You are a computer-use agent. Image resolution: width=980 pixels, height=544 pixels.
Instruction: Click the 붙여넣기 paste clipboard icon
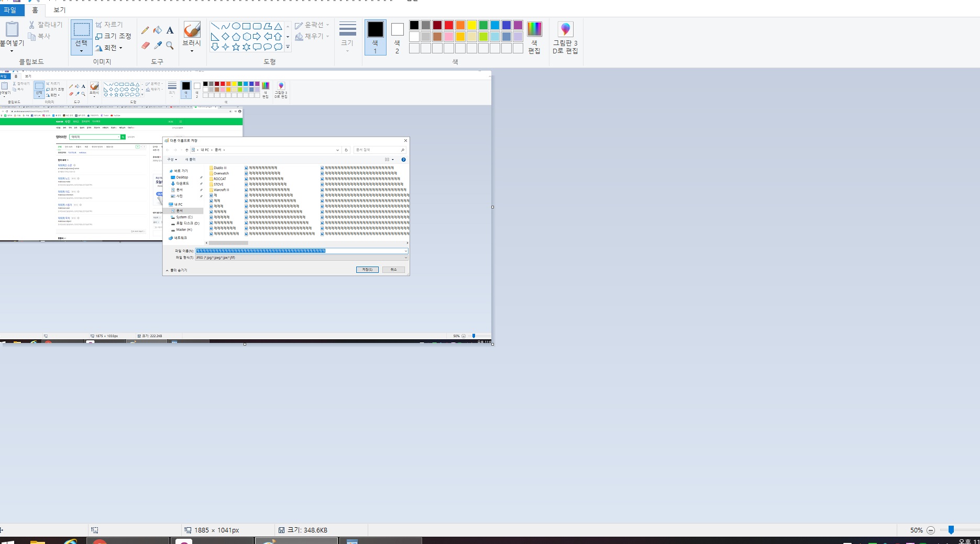point(12,29)
